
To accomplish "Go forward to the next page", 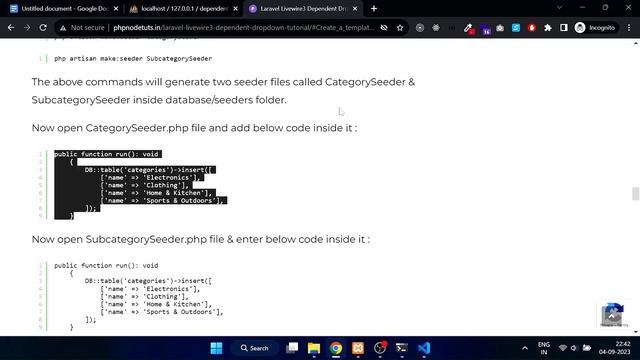I will [x=27, y=28].
